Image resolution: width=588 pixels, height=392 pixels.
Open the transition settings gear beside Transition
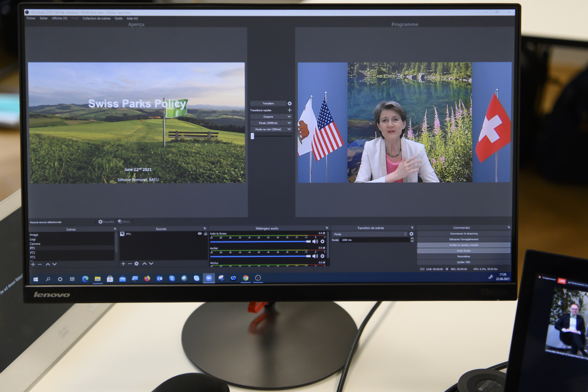289,104
